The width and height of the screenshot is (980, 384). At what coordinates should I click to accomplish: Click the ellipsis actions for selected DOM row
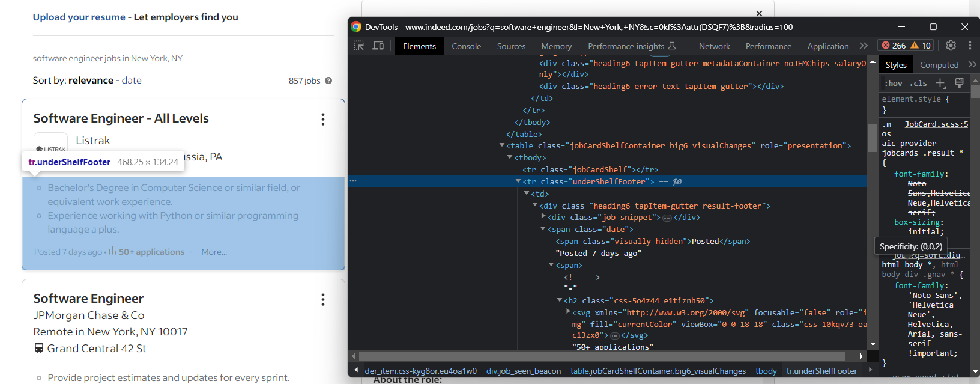(353, 181)
